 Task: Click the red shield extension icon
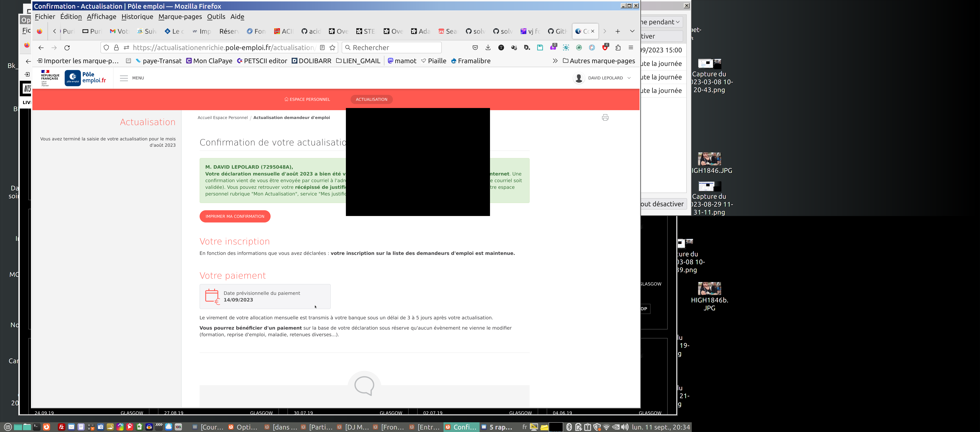pyautogui.click(x=605, y=48)
